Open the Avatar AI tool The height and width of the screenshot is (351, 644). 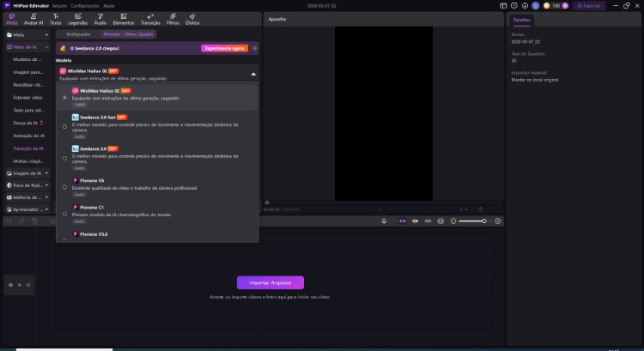click(33, 19)
